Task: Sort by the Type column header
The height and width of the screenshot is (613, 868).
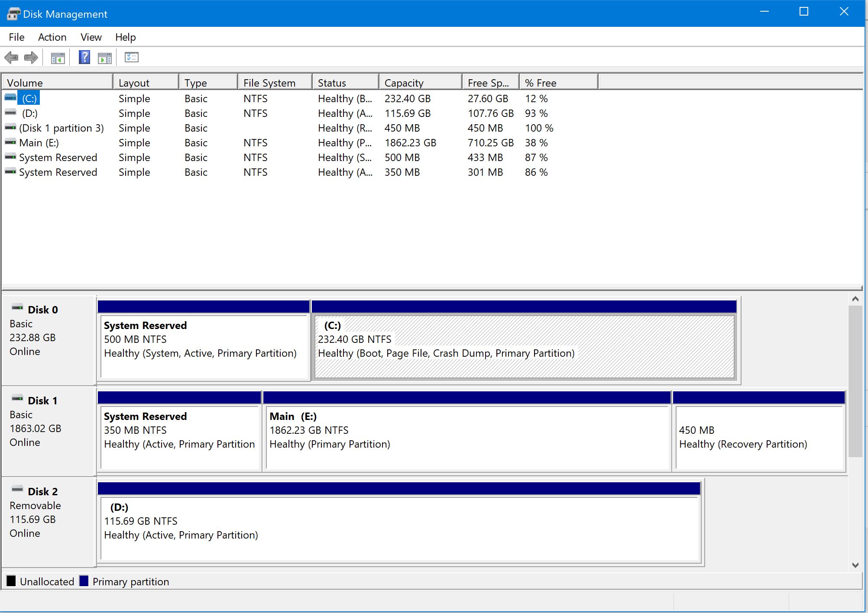Action: (208, 83)
